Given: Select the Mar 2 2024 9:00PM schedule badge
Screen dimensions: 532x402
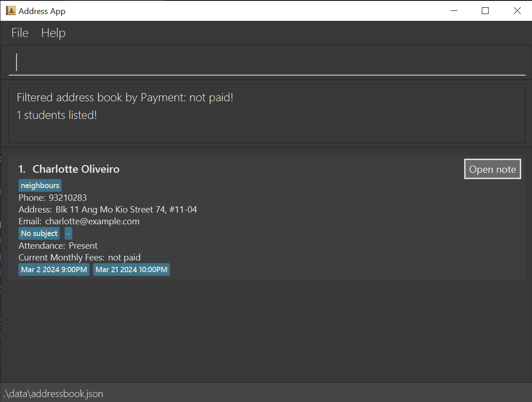Looking at the screenshot, I should 54,269.
